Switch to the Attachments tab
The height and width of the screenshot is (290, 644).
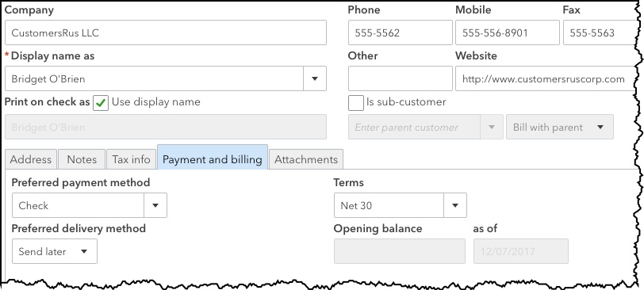tap(306, 159)
